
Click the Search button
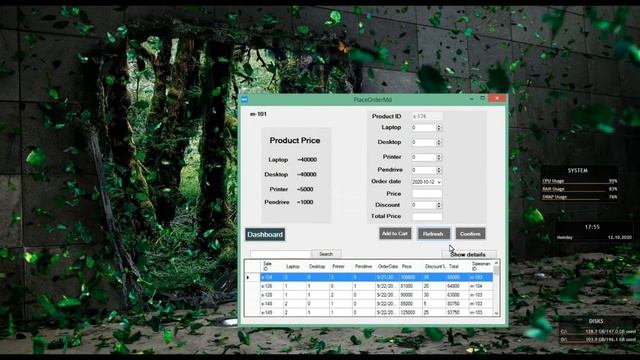coord(326,254)
